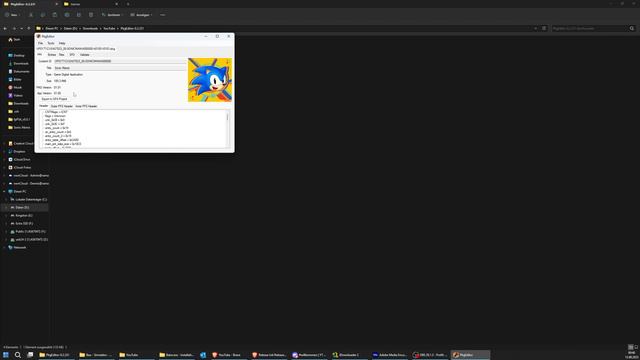
Task: Open Outlook from the taskbar
Action: click(203, 355)
